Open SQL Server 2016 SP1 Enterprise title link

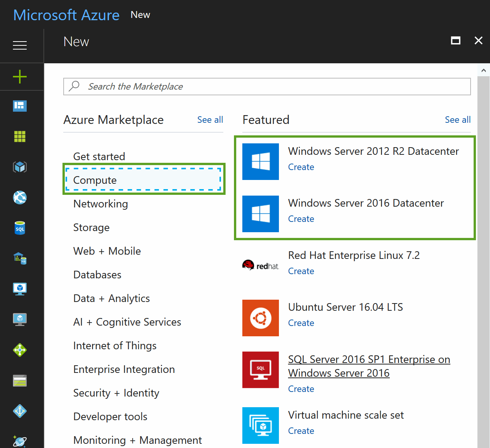pos(369,366)
